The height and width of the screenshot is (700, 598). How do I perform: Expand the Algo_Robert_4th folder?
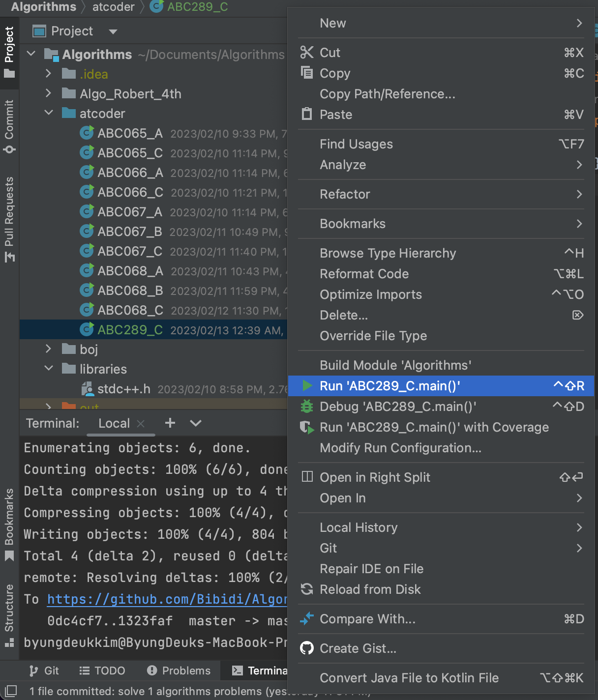pos(48,93)
